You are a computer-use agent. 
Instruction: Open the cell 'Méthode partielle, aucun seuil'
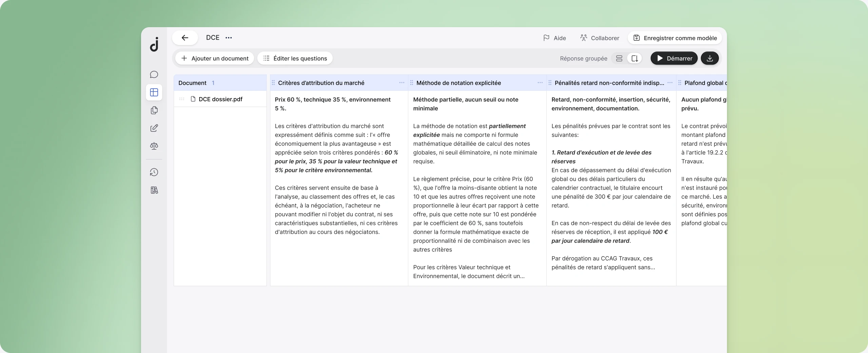(477, 188)
